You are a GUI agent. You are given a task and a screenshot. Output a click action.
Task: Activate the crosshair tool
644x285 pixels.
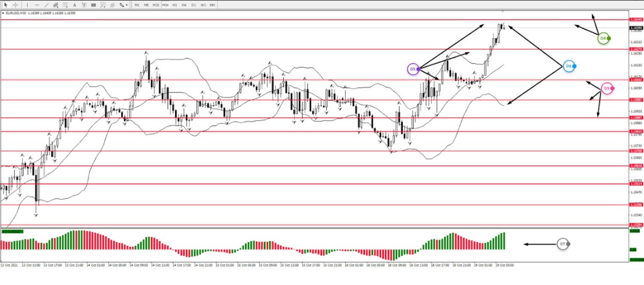pos(16,5)
